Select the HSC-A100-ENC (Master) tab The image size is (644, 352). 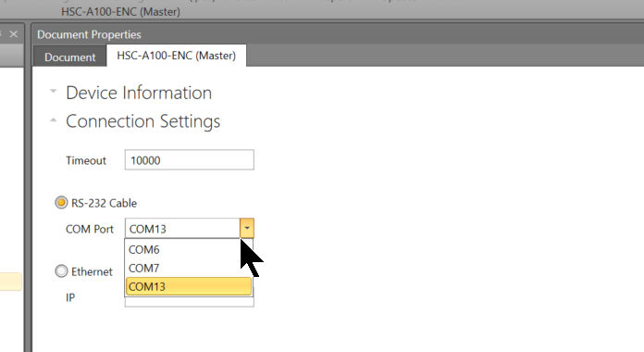(x=176, y=56)
